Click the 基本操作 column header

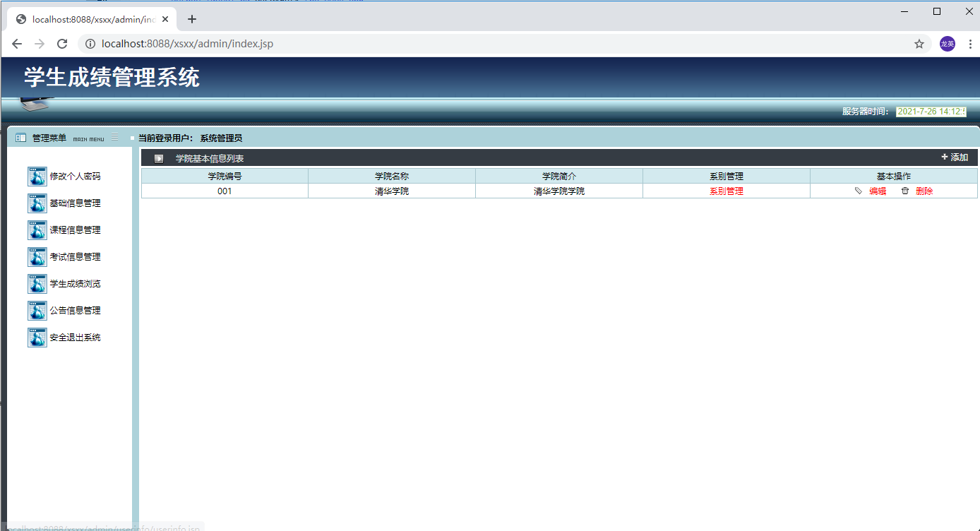(894, 176)
